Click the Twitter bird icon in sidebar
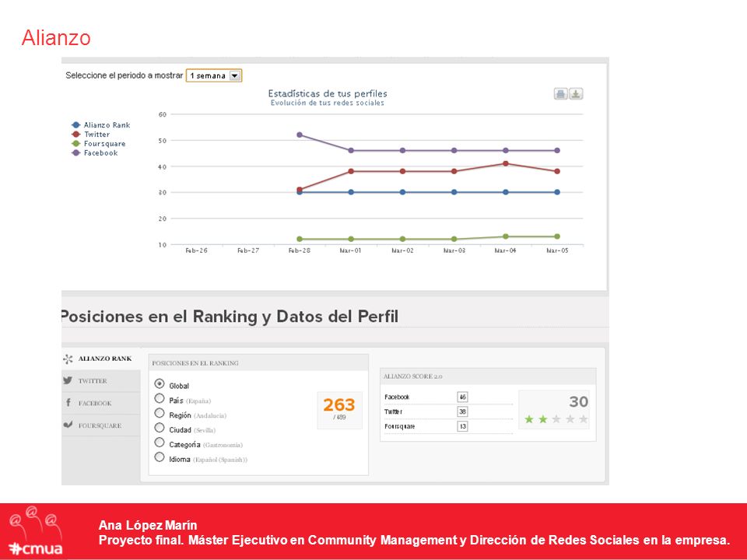The image size is (747, 560). point(68,380)
